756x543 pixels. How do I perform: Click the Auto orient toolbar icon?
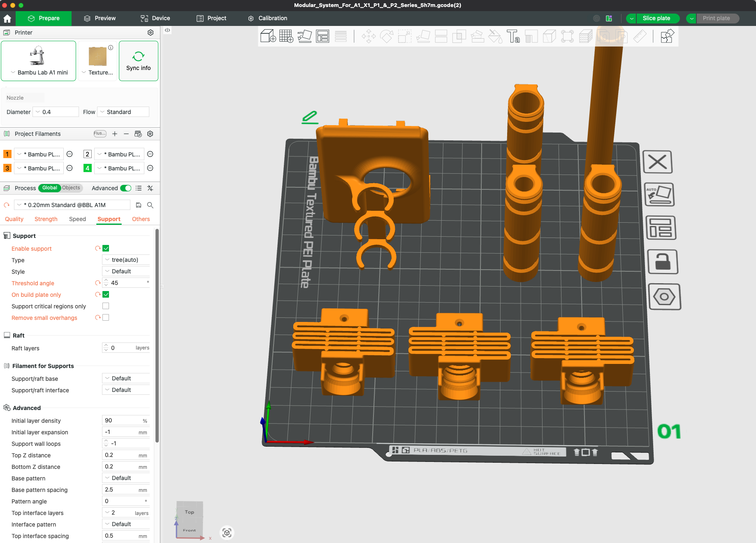click(304, 36)
